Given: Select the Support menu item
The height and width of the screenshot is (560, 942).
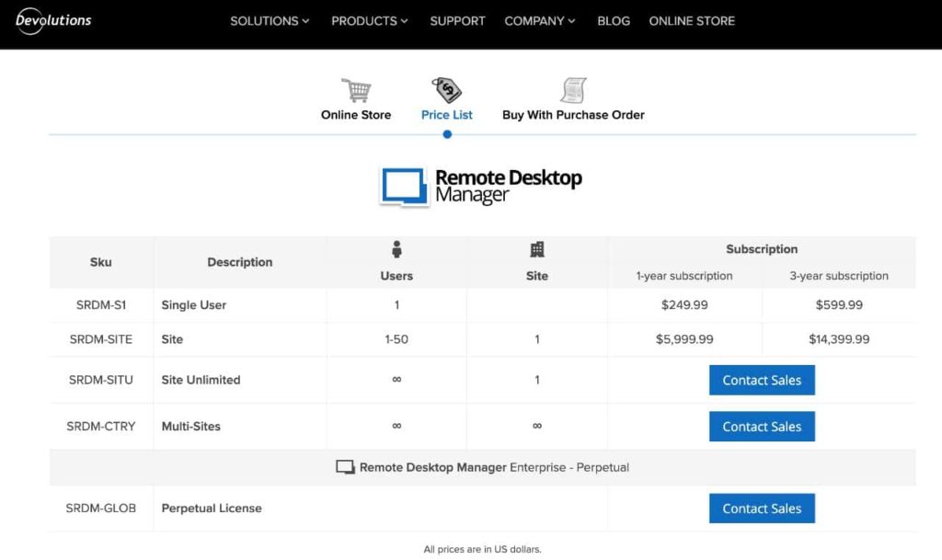Looking at the screenshot, I should (x=457, y=20).
